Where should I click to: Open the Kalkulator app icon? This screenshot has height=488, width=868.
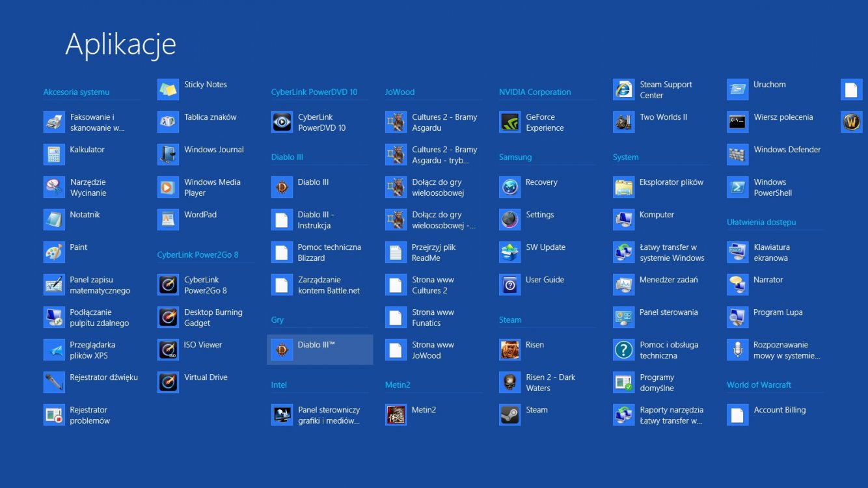coord(54,155)
